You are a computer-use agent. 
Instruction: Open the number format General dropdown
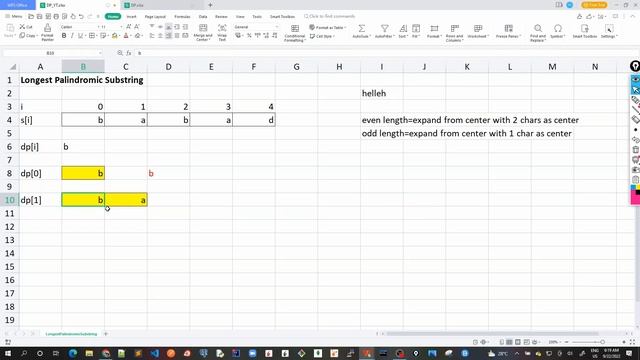tap(277, 27)
